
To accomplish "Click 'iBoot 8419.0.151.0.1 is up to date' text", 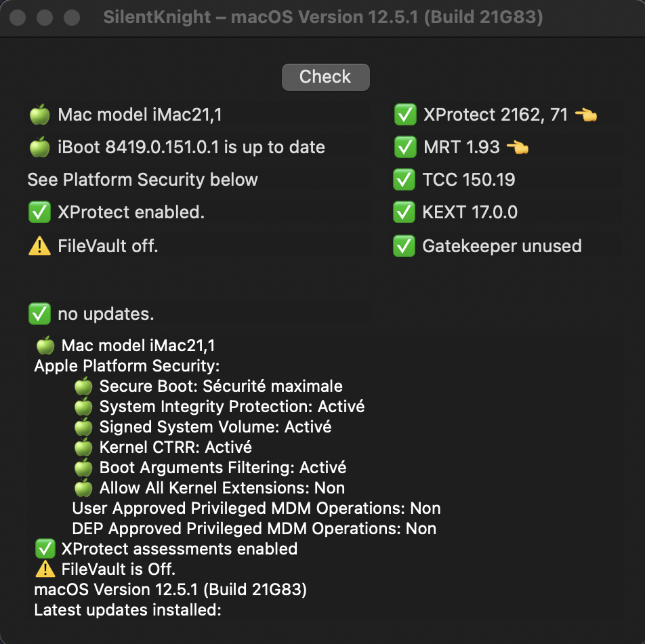I will 191,147.
